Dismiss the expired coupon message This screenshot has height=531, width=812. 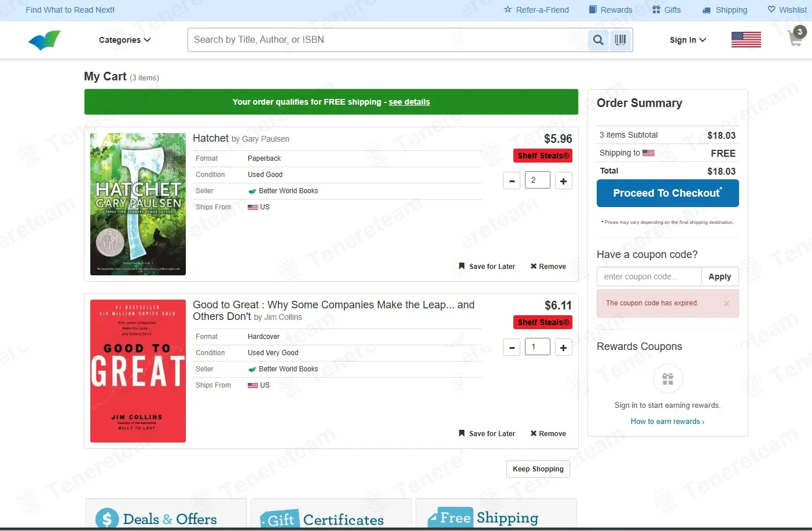[x=726, y=303]
